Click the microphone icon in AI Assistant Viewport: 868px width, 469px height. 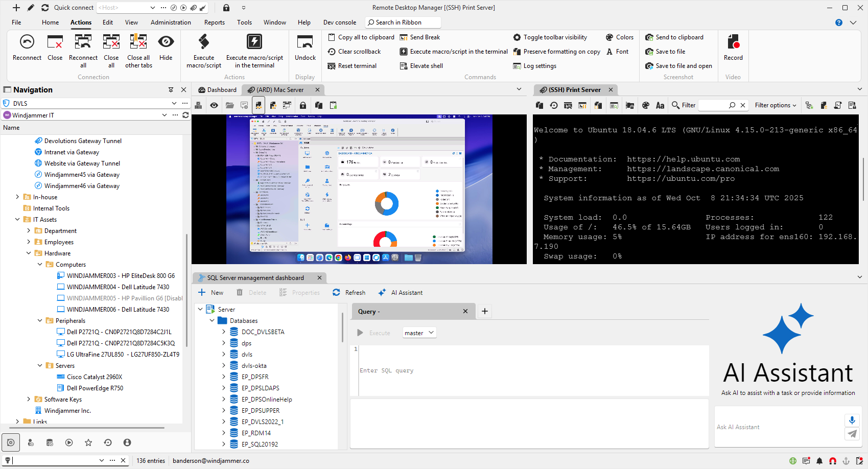852,420
